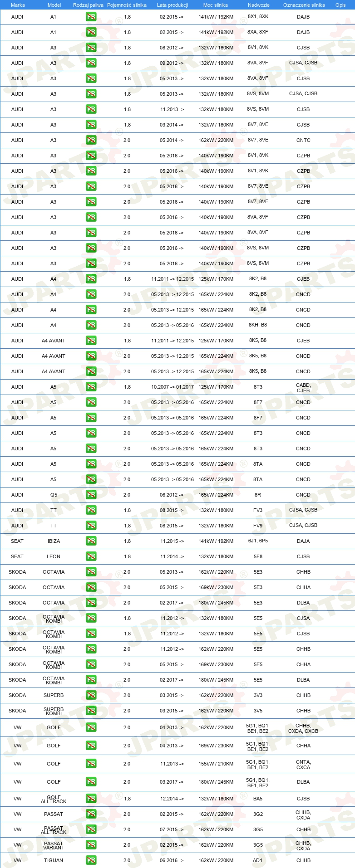355x868 pixels.
Task: Click fuel icon for AUDI A1 8XA, 8XF
Action: pyautogui.click(x=91, y=32)
